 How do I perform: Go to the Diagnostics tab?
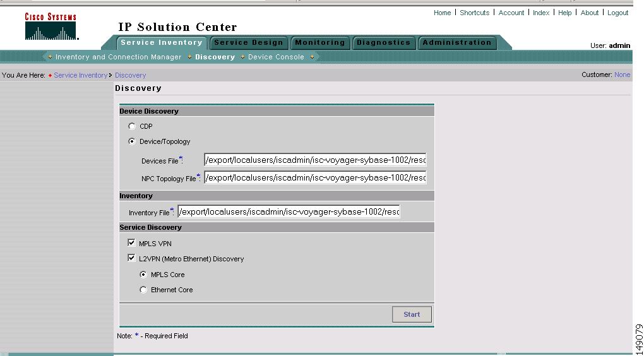tap(384, 43)
